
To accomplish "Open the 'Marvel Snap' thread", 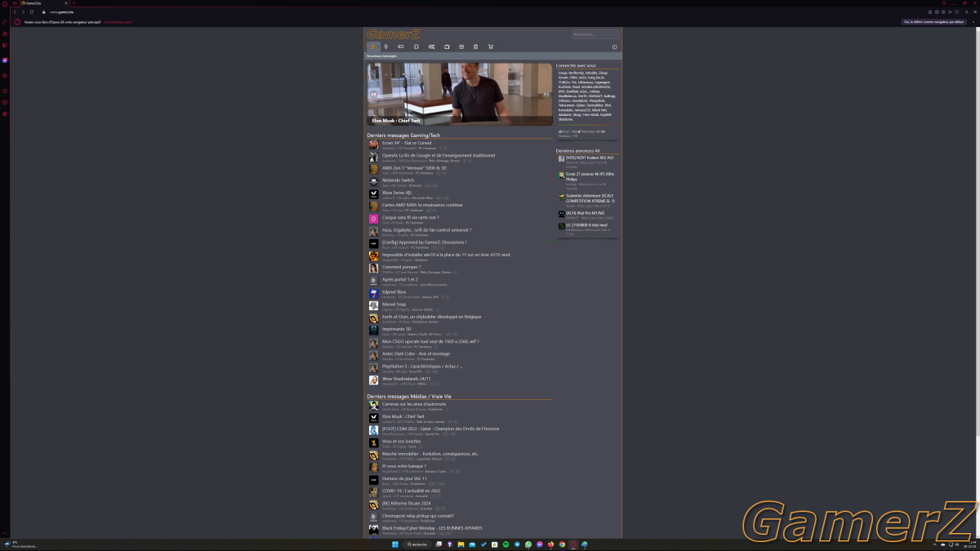I will (x=394, y=304).
